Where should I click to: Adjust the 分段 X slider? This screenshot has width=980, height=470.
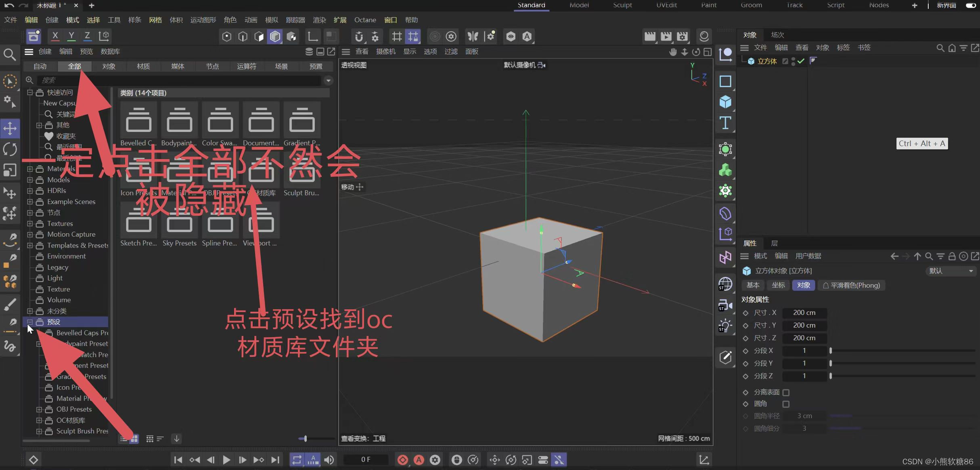[x=831, y=350]
